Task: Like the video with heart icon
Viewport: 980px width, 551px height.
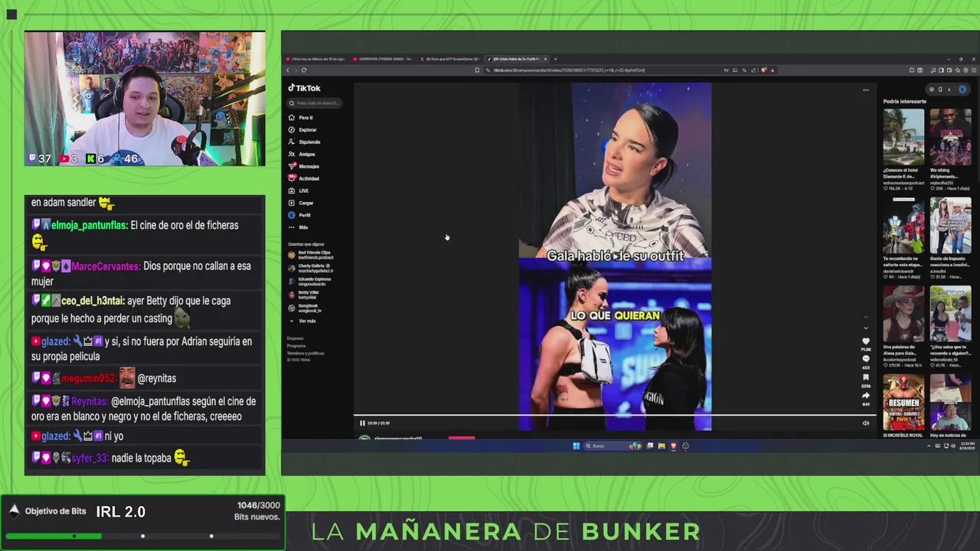Action: click(866, 341)
